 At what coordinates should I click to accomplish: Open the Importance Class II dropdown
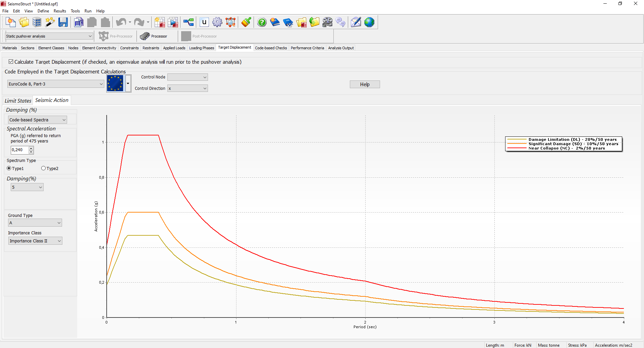pyautogui.click(x=35, y=241)
